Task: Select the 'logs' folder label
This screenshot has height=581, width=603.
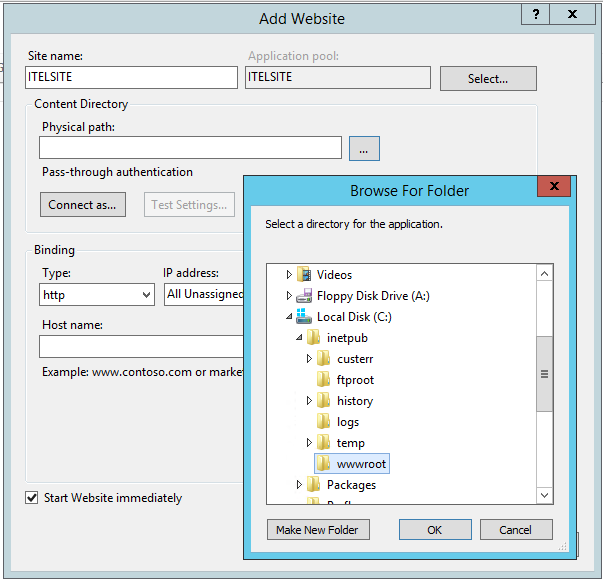Action: pyautogui.click(x=348, y=422)
